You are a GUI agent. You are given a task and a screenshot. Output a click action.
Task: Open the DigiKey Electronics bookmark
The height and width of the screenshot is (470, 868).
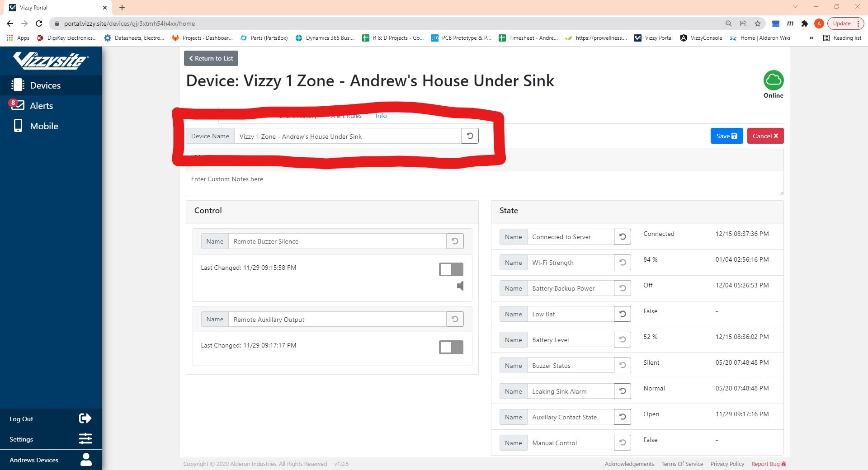click(x=67, y=38)
